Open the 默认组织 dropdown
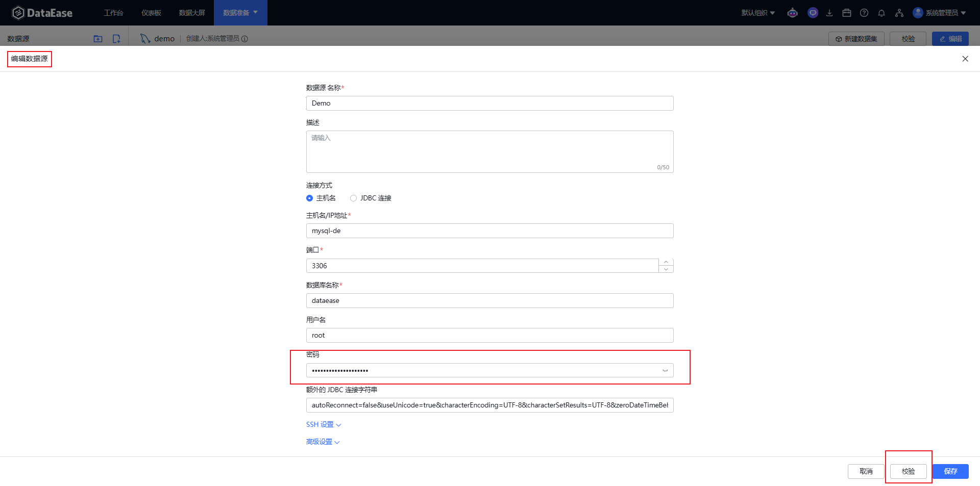The width and height of the screenshot is (980, 486). [x=758, y=13]
